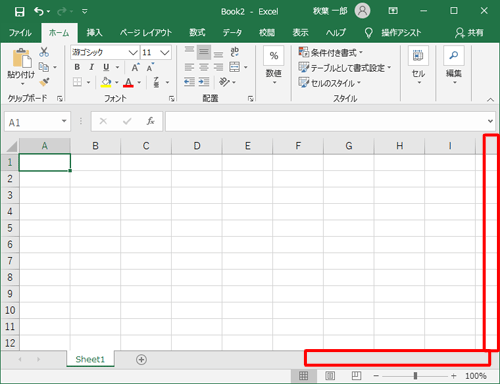The image size is (500, 384).
Task: Expand the formula bar
Action: pos(490,121)
